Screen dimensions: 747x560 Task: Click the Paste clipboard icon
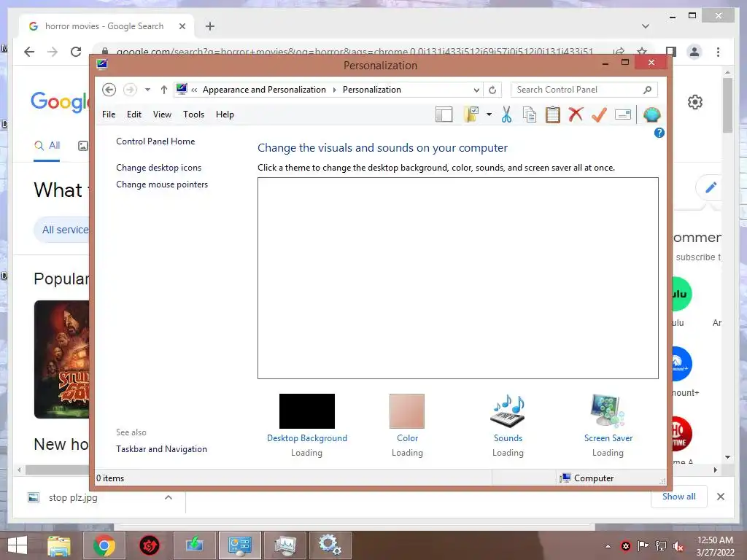(x=553, y=114)
